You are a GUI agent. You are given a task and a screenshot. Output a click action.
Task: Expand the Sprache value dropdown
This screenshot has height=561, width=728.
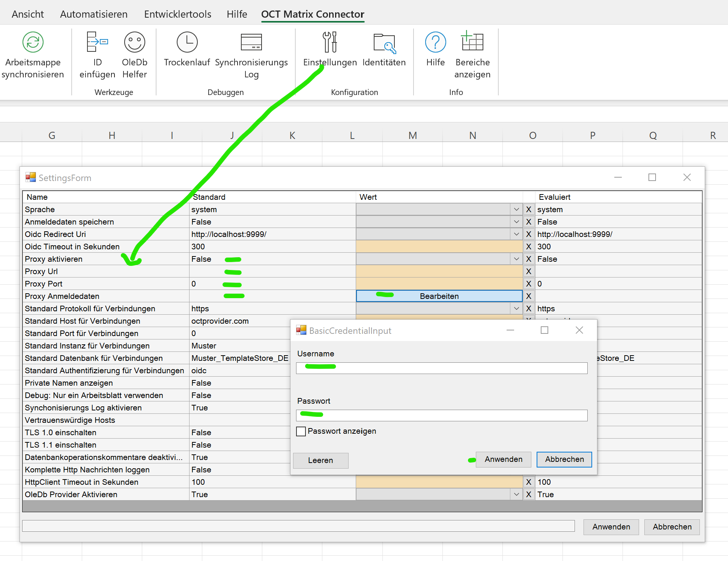coord(516,210)
